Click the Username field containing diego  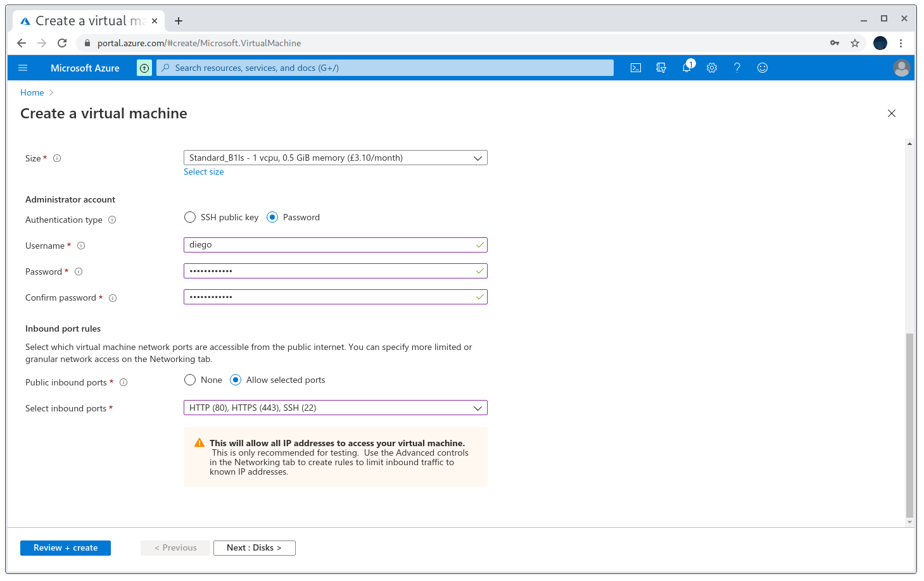click(336, 245)
